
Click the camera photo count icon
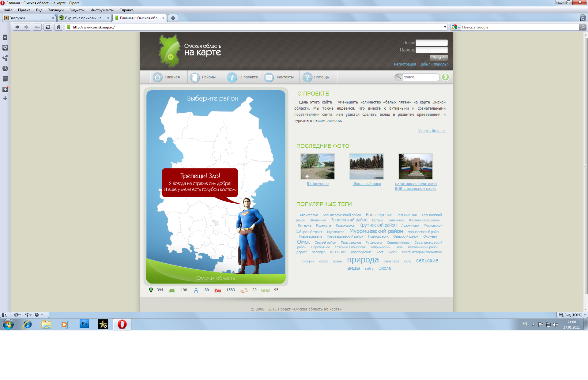click(218, 290)
